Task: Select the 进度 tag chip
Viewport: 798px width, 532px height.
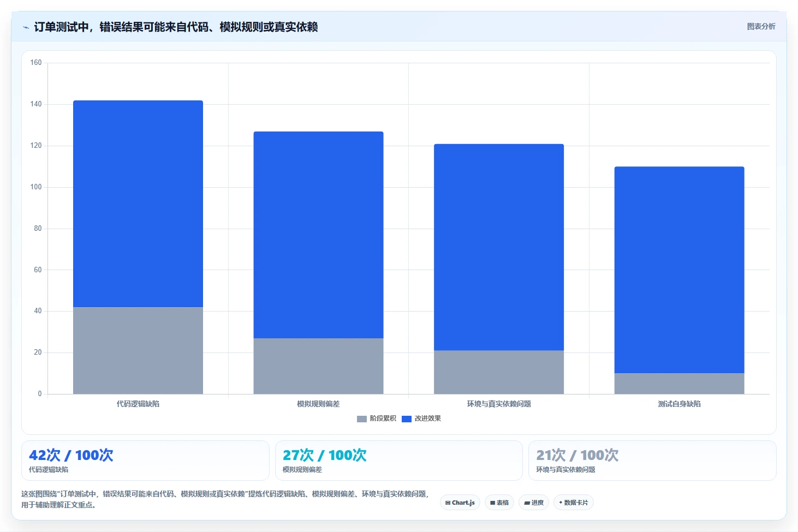Action: pyautogui.click(x=534, y=503)
